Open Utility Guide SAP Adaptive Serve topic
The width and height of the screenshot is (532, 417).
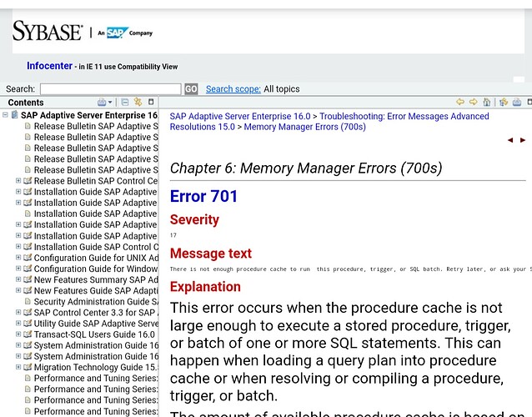click(96, 324)
